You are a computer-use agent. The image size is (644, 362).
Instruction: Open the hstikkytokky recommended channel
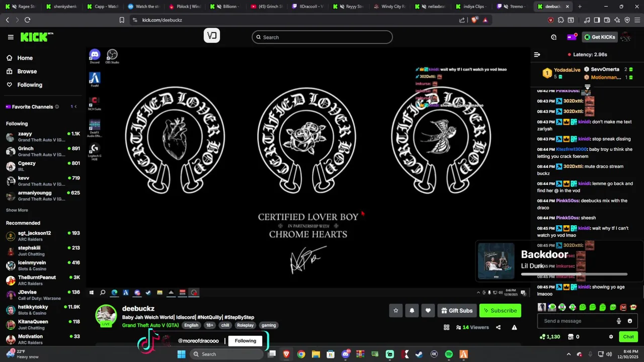[43, 310]
